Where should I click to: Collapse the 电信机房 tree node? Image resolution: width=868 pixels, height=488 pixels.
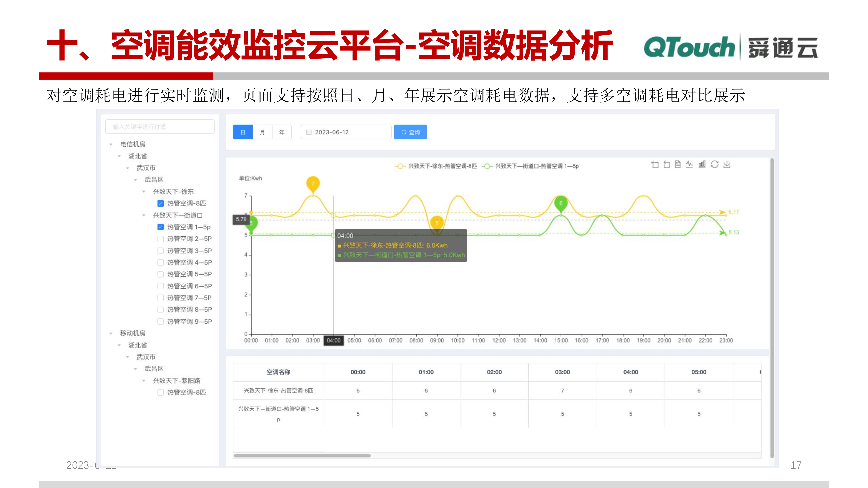pos(110,144)
